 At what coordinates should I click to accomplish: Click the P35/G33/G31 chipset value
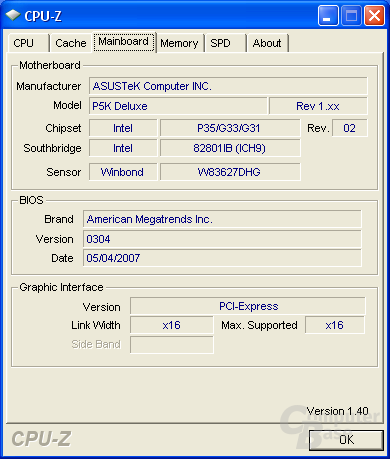pos(230,128)
